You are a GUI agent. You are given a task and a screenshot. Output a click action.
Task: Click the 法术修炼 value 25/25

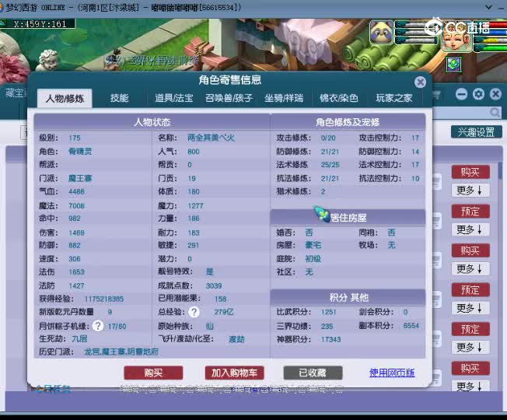pyautogui.click(x=330, y=165)
